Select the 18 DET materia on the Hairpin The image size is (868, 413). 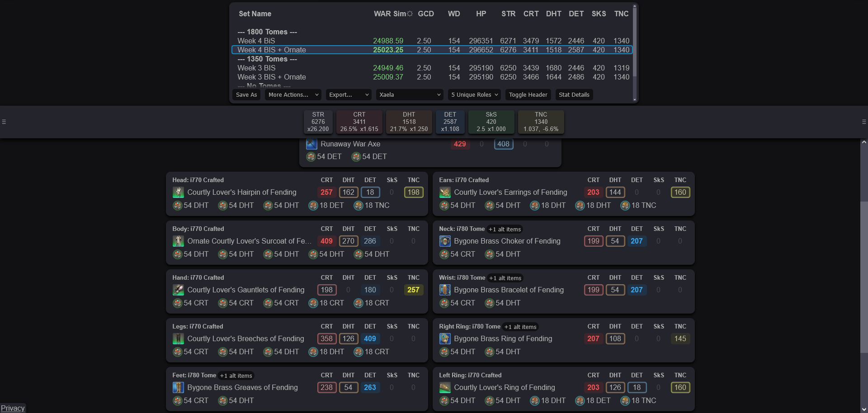(x=326, y=206)
